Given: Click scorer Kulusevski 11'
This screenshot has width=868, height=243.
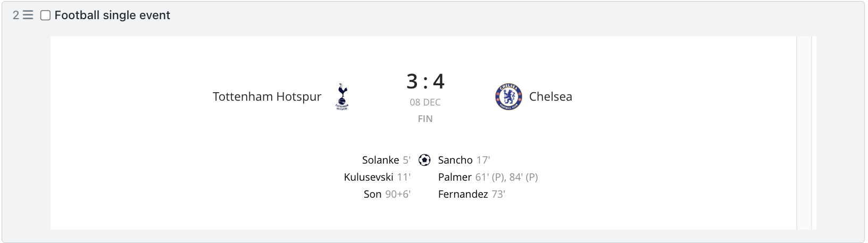Looking at the screenshot, I should click(377, 177).
